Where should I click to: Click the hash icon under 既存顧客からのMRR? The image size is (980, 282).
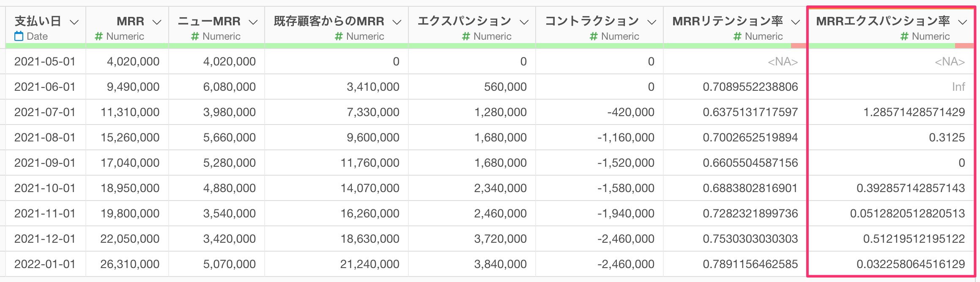pos(339,37)
